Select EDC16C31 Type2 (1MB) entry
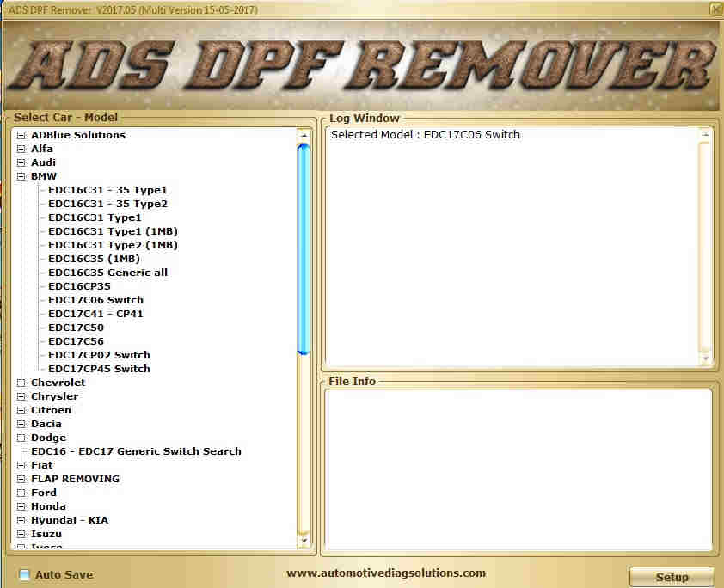Image resolution: width=724 pixels, height=588 pixels. (x=114, y=245)
